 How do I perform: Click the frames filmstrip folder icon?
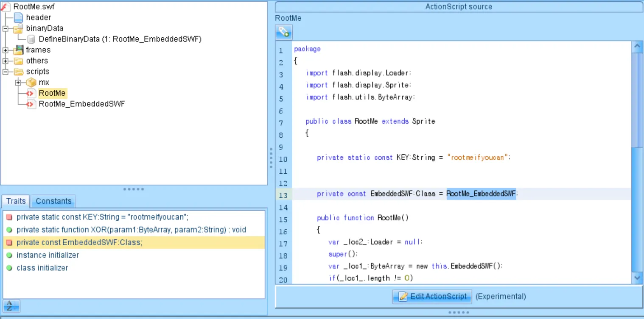(18, 50)
